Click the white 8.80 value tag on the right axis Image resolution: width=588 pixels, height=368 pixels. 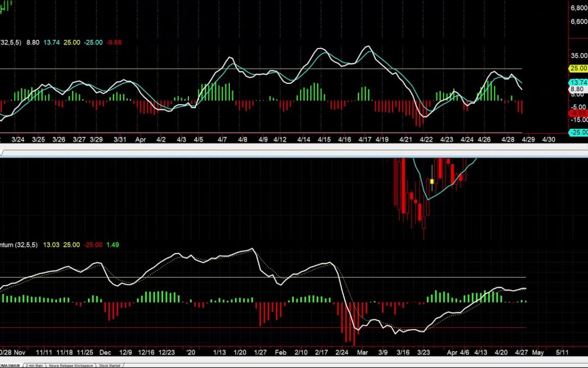coord(578,89)
